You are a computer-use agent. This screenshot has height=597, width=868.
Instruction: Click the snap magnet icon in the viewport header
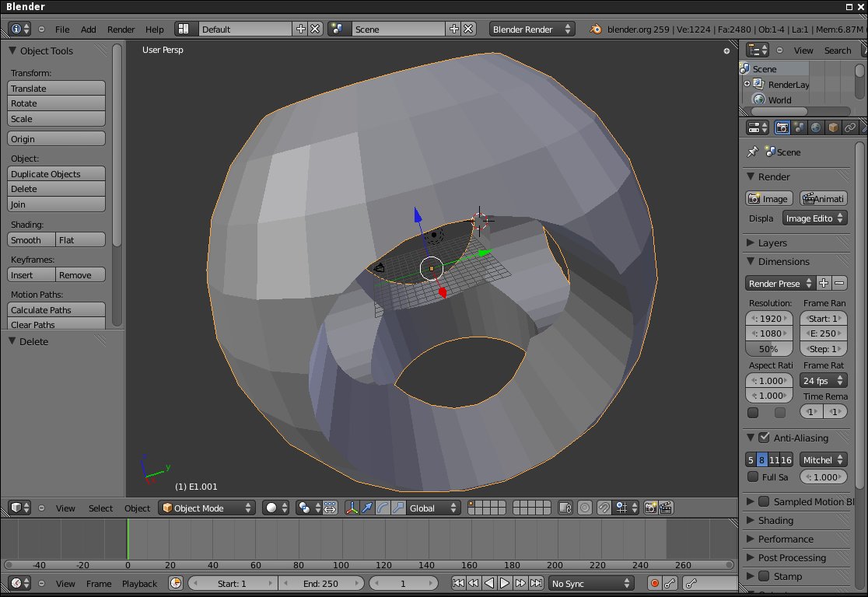(x=604, y=508)
